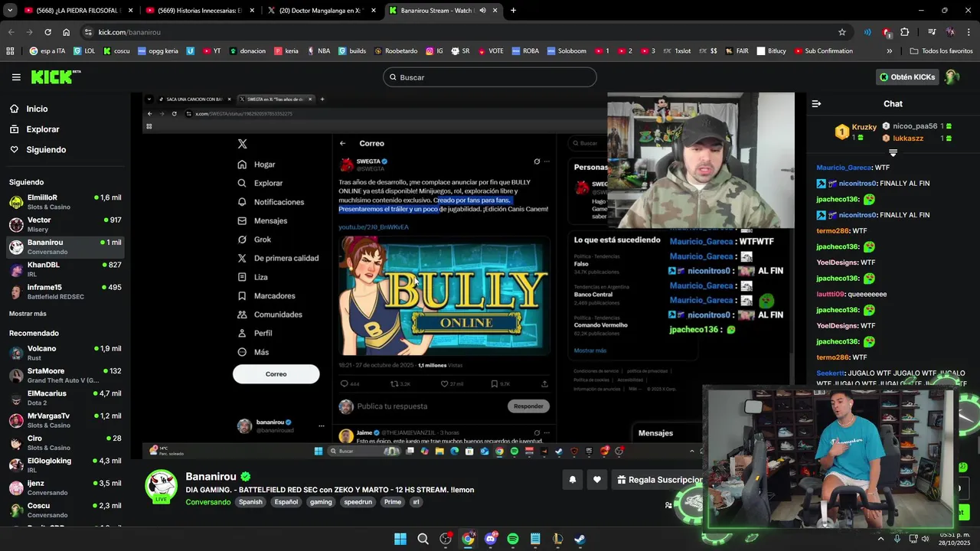
Task: Select the gaming tag
Action: pyautogui.click(x=321, y=502)
